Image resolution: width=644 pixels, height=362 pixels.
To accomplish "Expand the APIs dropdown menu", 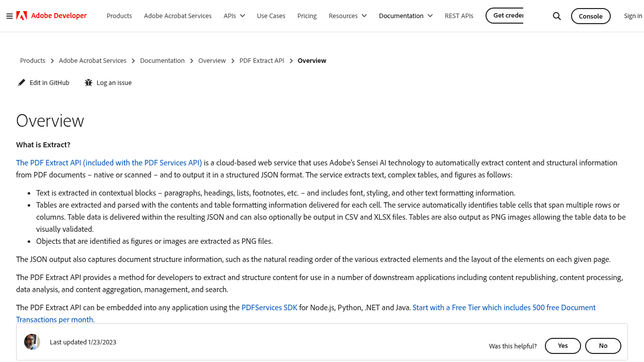I will point(234,16).
